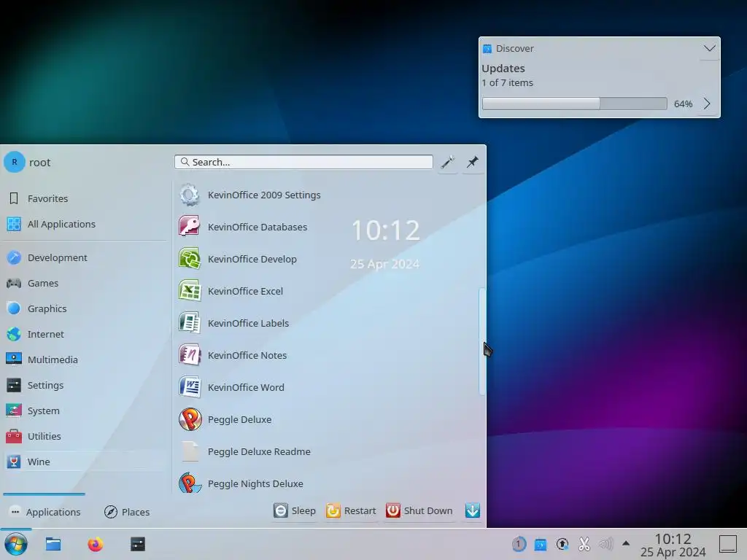Open KevinOffice Develop icon
Image resolution: width=747 pixels, height=560 pixels.
190,259
